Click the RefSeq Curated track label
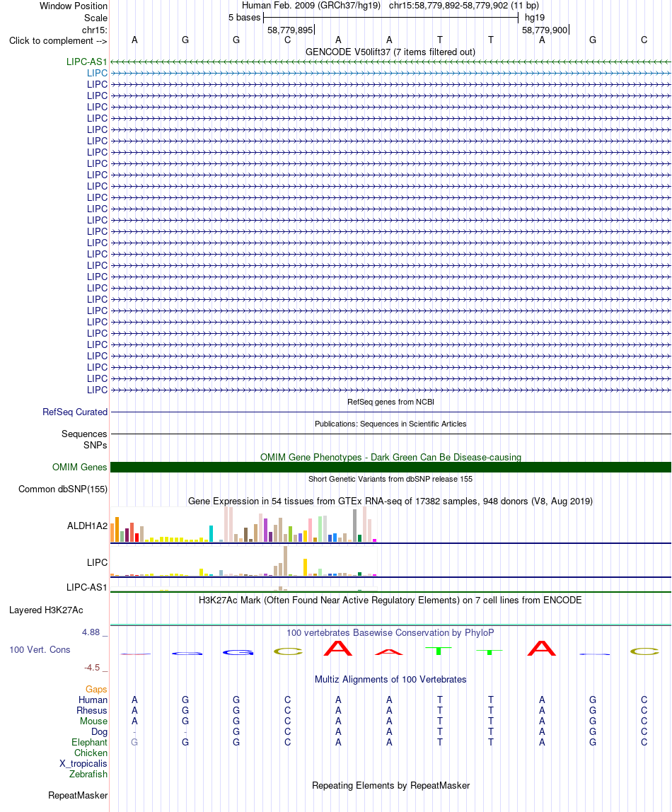The image size is (672, 812). point(75,412)
